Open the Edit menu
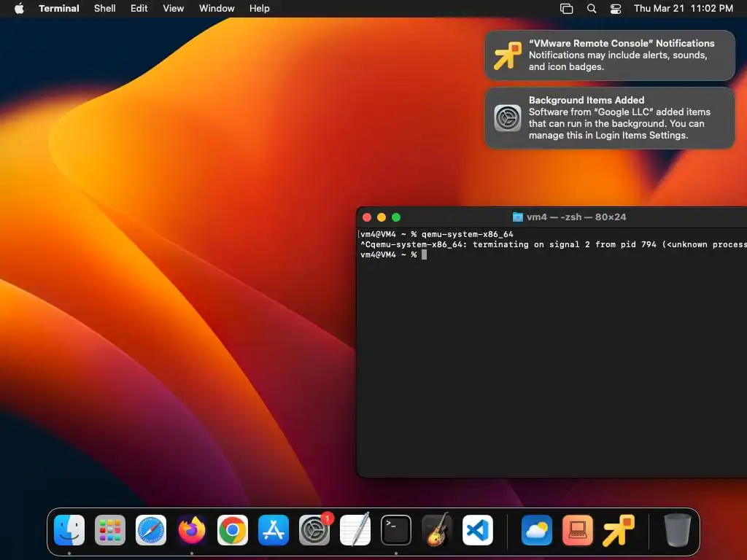Screen dimensions: 747x560 click(139, 9)
